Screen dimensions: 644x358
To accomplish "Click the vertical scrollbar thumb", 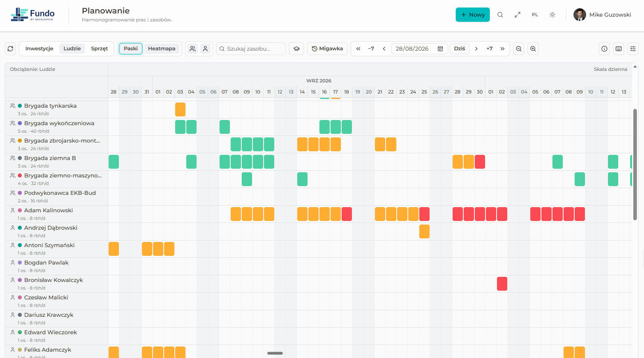I will [635, 164].
